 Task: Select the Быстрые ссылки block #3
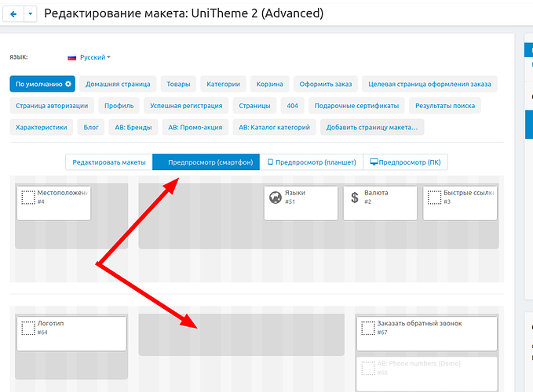pyautogui.click(x=460, y=203)
